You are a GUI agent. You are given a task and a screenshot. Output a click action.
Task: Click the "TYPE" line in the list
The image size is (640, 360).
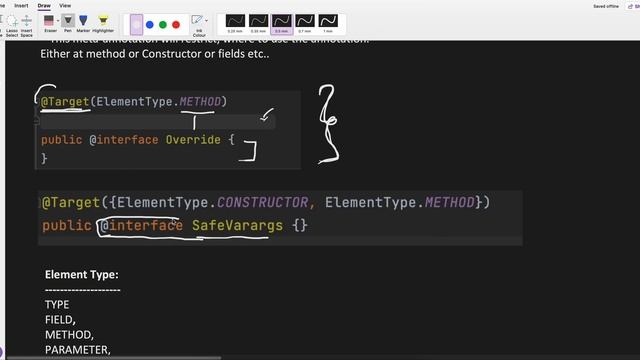click(x=57, y=305)
